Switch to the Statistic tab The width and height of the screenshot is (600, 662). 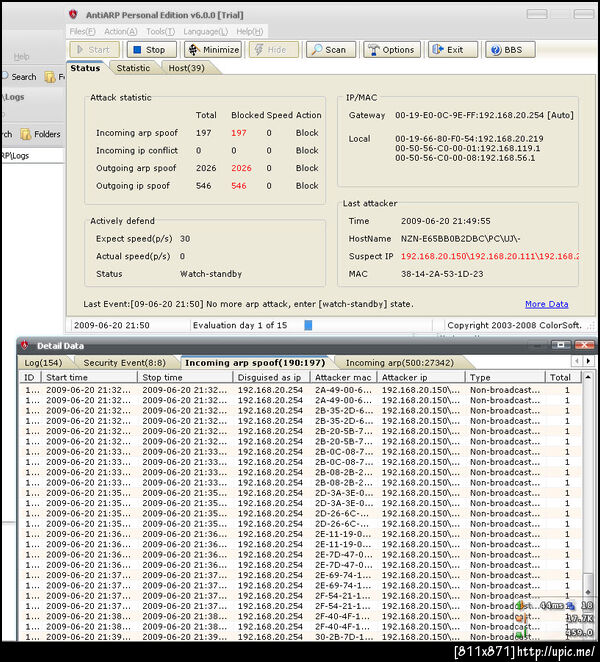point(133,68)
